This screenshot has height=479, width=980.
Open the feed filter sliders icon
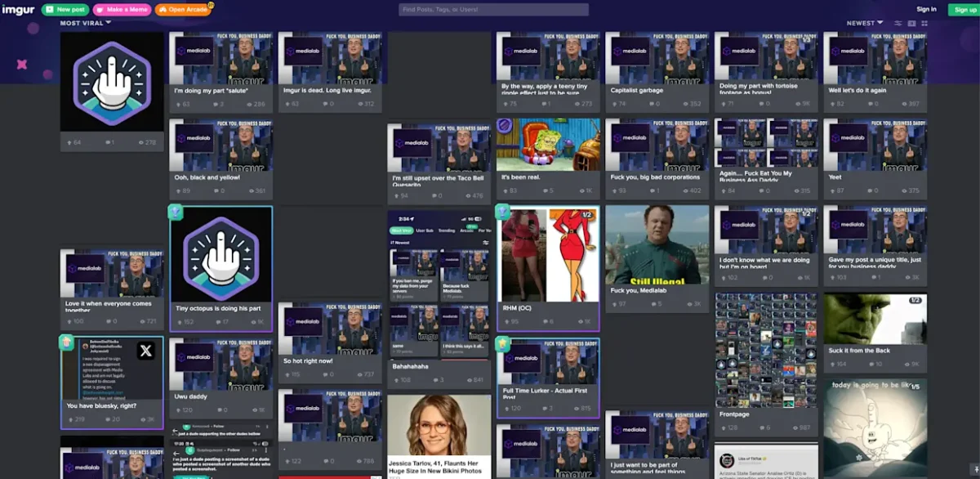898,23
